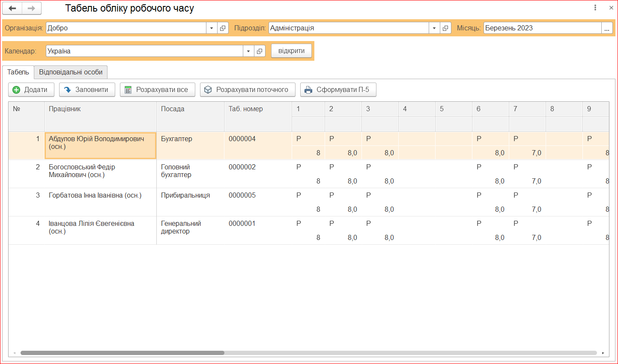Screen dimensions: 618x364
Task: Click the Заповнити button
Action: coord(87,89)
